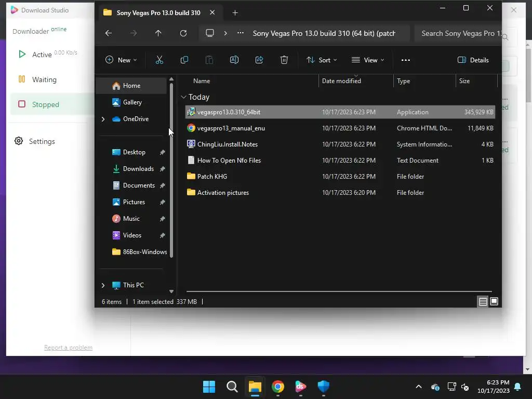Open the See more ellipsis menu
Viewport: 532px width, 399px height.
point(405,60)
